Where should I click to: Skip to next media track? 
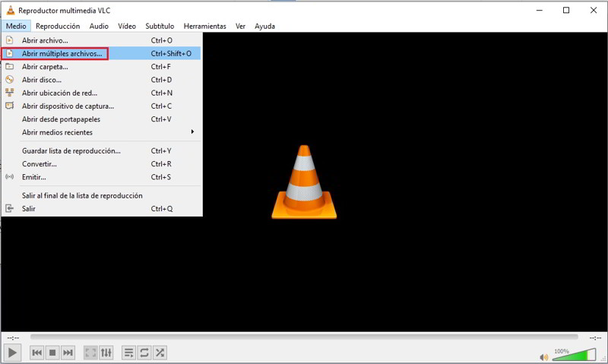68,353
